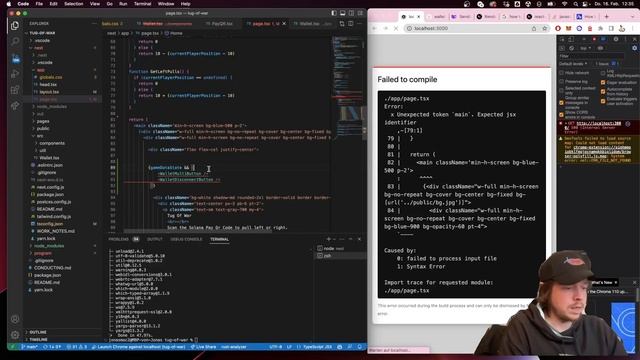Toggle the Preserve log checkbox
640x360 pixels.
562,82
